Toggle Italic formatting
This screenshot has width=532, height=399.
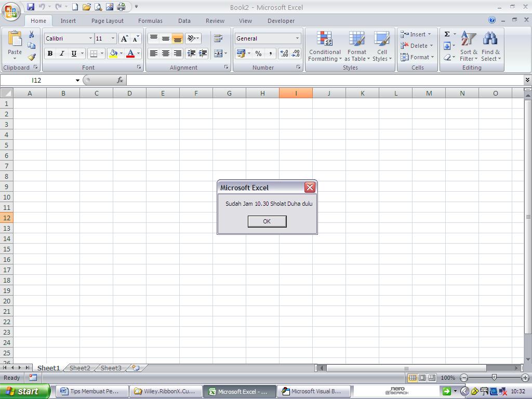(62, 54)
